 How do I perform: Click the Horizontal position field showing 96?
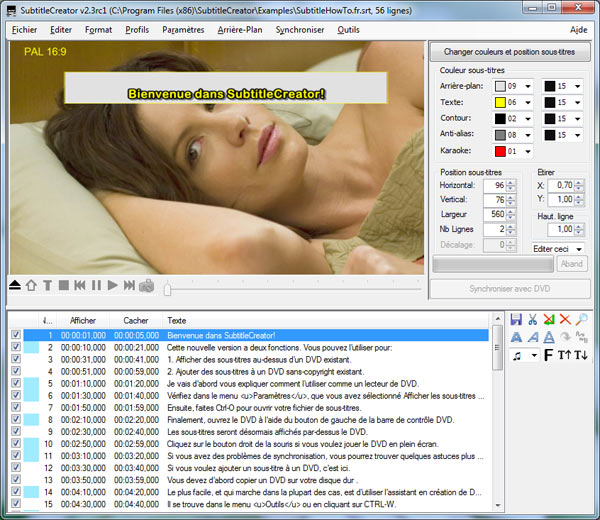click(495, 186)
